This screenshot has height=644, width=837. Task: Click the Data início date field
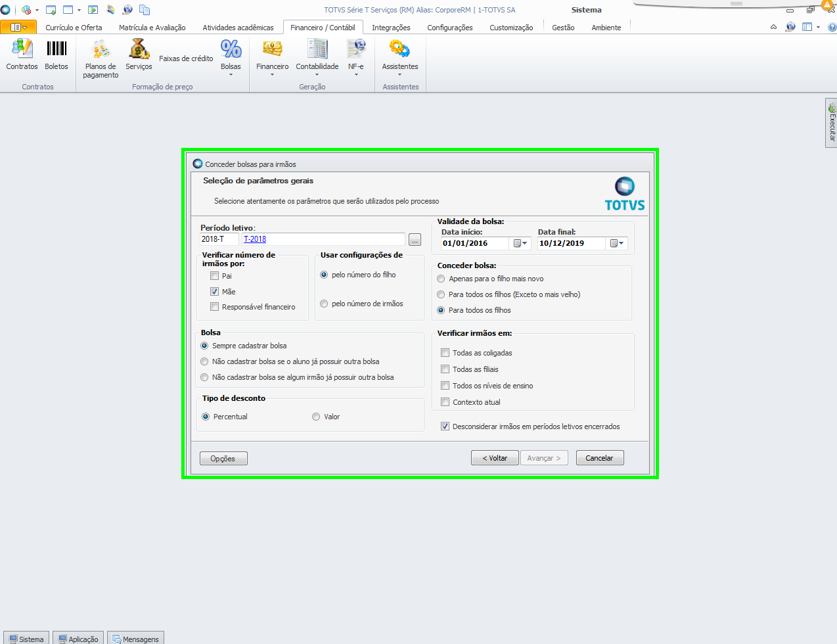click(475, 243)
